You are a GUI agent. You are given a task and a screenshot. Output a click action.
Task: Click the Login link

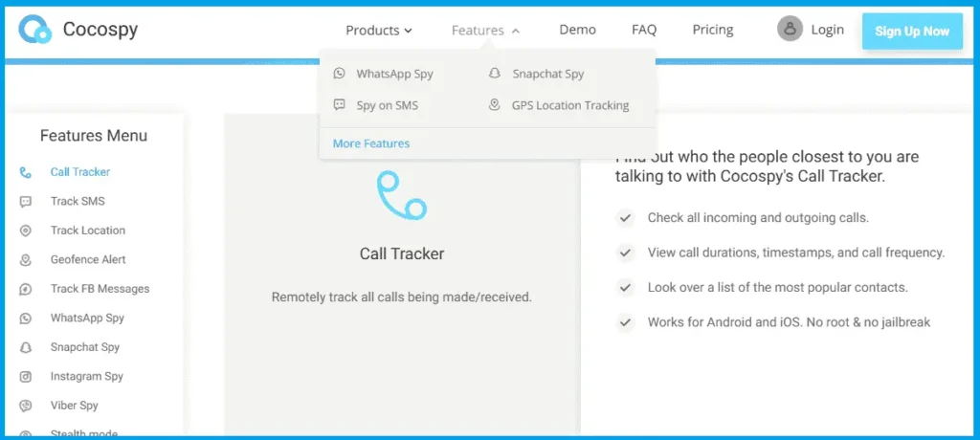(x=827, y=30)
